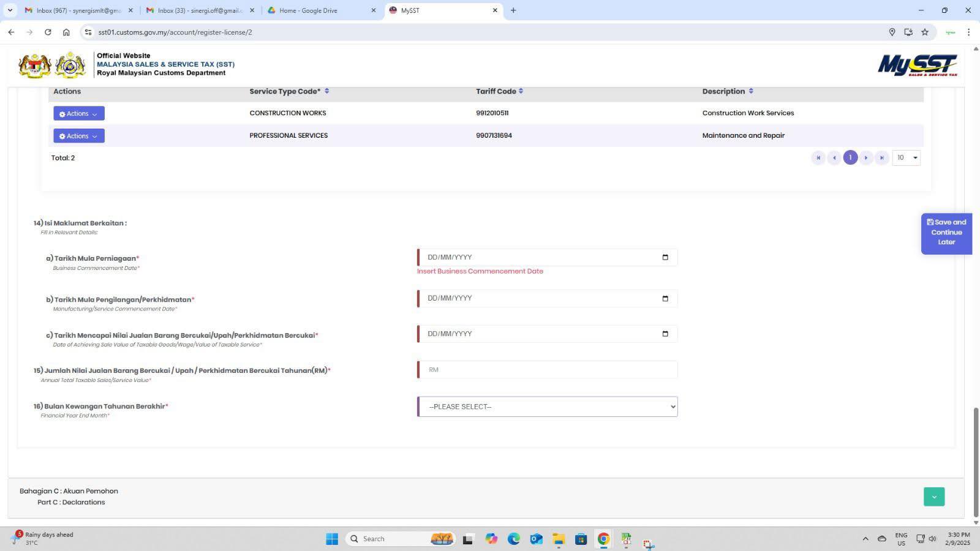Sort by Tariff Code column
This screenshot has height=551, width=980.
pos(521,91)
